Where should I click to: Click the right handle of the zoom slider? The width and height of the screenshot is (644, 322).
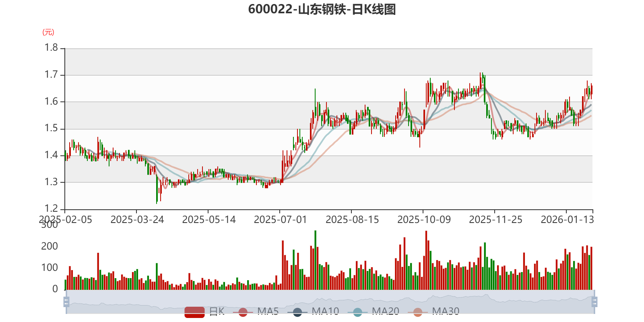(594, 301)
